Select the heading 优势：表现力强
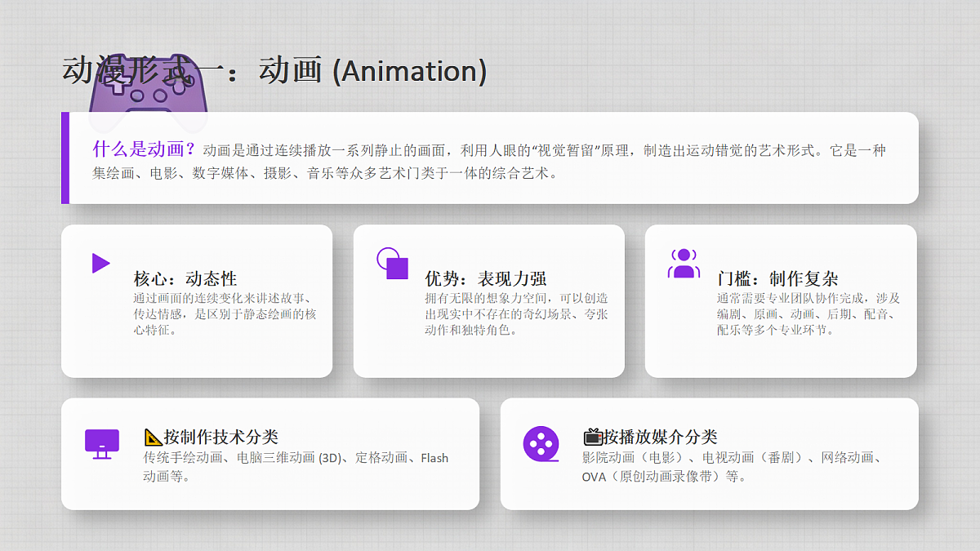 (486, 279)
